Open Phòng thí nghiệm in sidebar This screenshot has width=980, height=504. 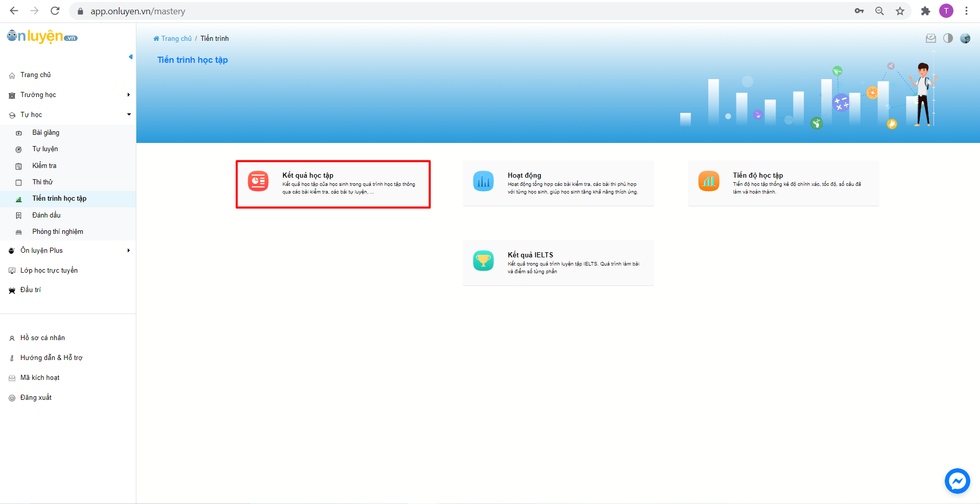point(58,231)
